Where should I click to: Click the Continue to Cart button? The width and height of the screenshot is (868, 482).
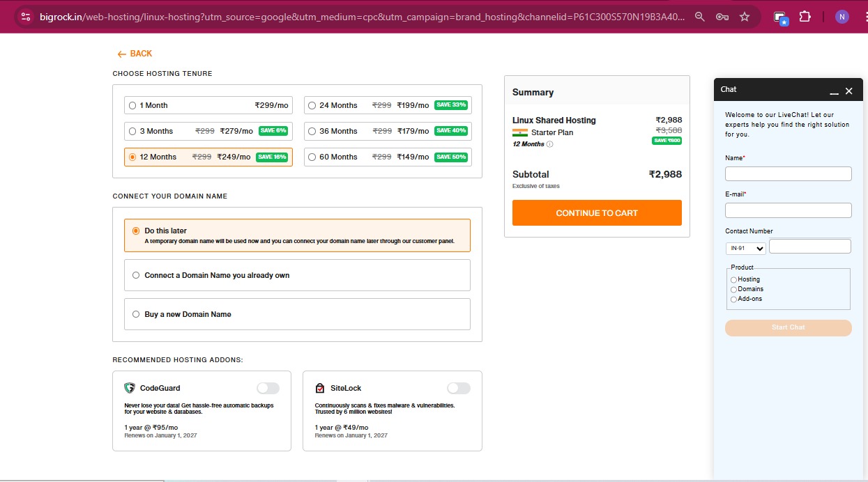597,213
